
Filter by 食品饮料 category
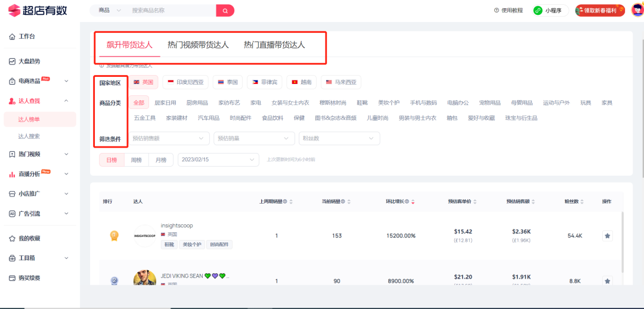[x=273, y=118]
